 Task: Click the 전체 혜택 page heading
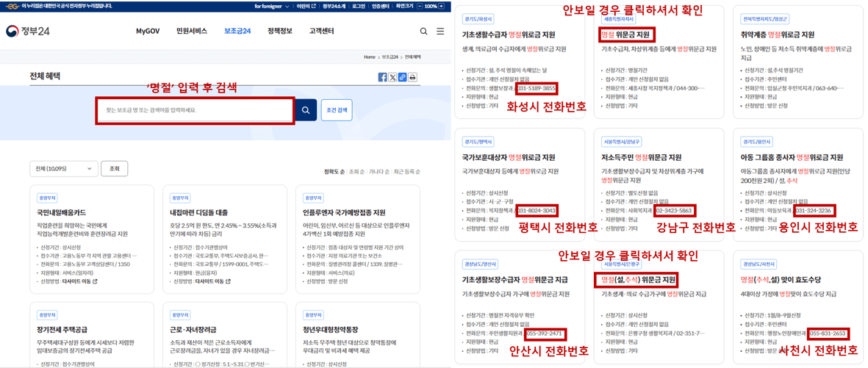[45, 77]
